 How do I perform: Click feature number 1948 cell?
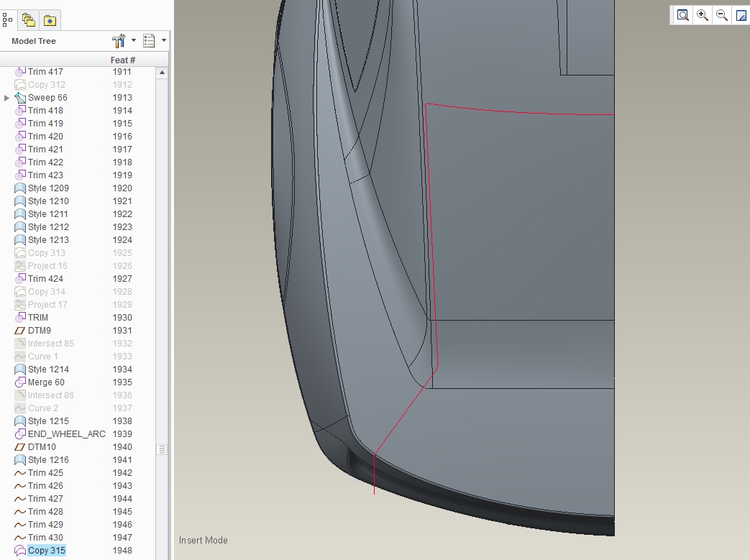[x=122, y=551]
